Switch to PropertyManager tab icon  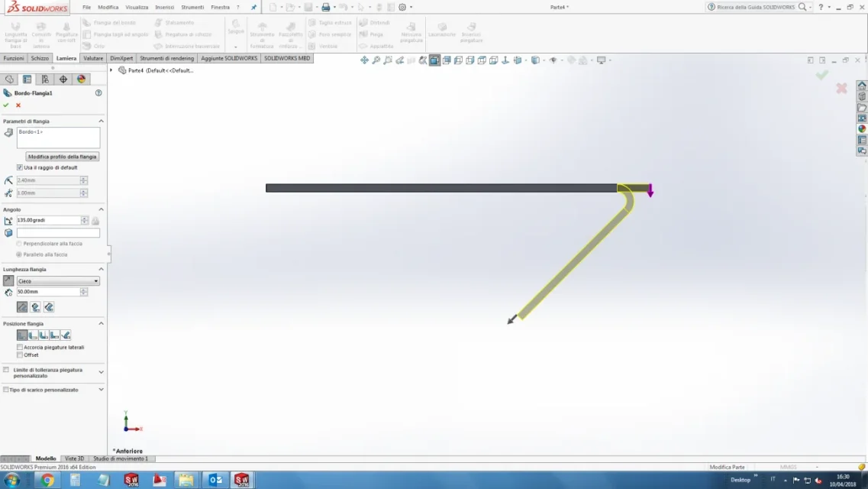click(27, 79)
